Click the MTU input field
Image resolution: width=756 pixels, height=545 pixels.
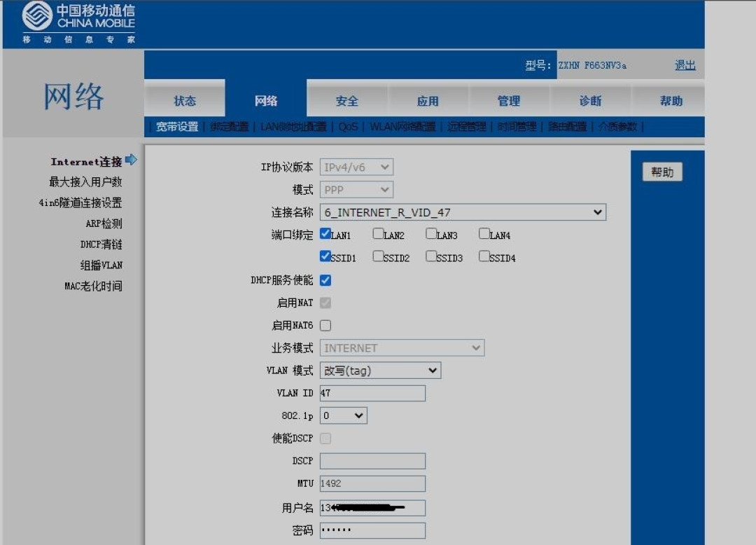(372, 484)
